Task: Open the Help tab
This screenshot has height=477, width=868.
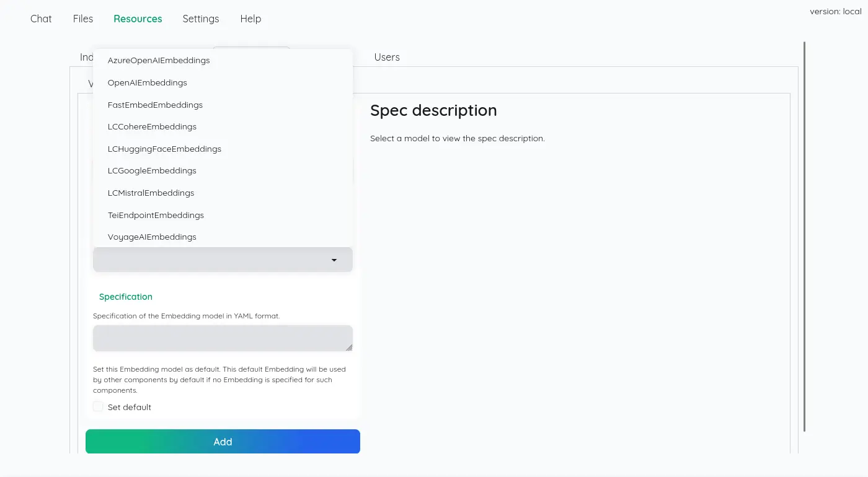Action: pos(250,19)
